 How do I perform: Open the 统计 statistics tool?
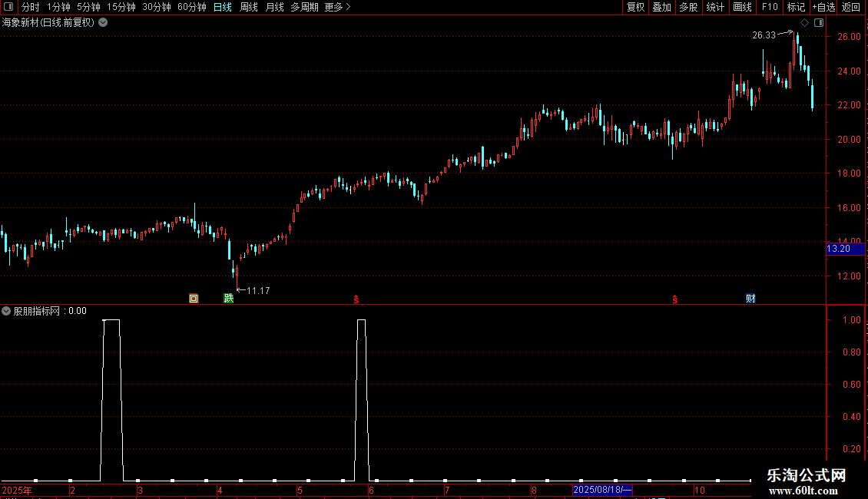pos(714,7)
